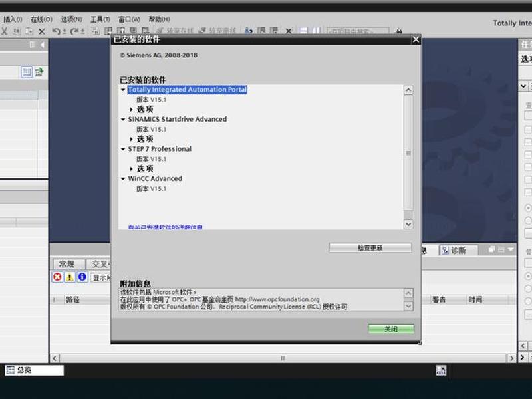Open the inspector window dropdown arrow
This screenshot has height=399, width=532.
point(511,250)
